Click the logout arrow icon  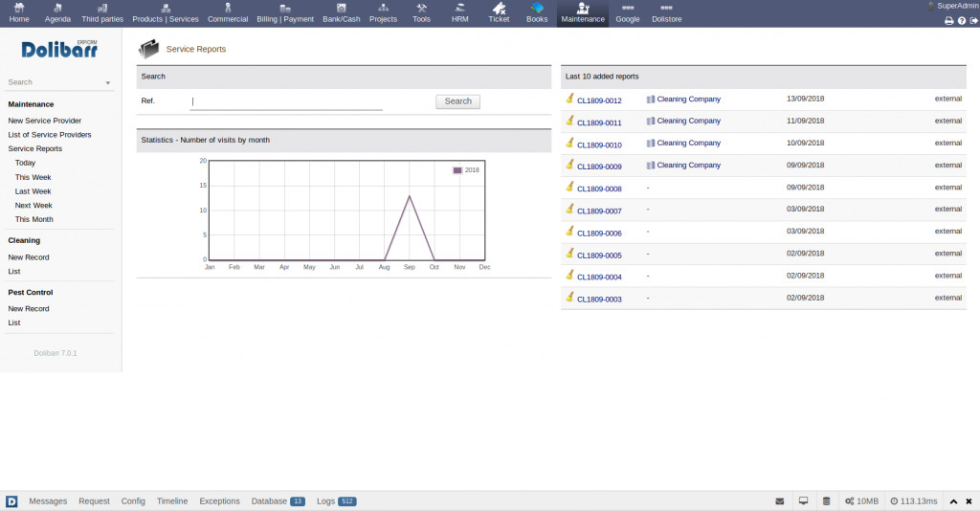(973, 20)
